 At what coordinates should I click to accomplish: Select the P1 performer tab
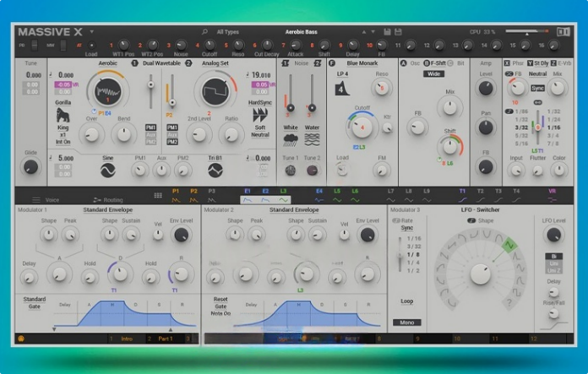coord(176,195)
